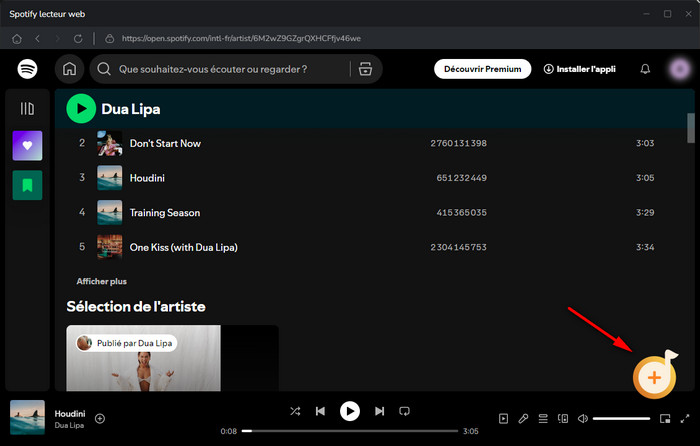Click Installer l'appli link

click(x=582, y=69)
